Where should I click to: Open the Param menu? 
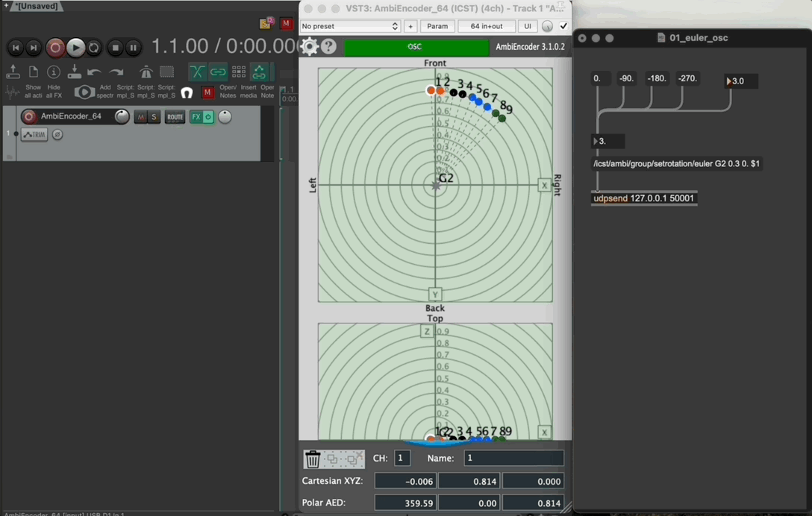click(437, 26)
